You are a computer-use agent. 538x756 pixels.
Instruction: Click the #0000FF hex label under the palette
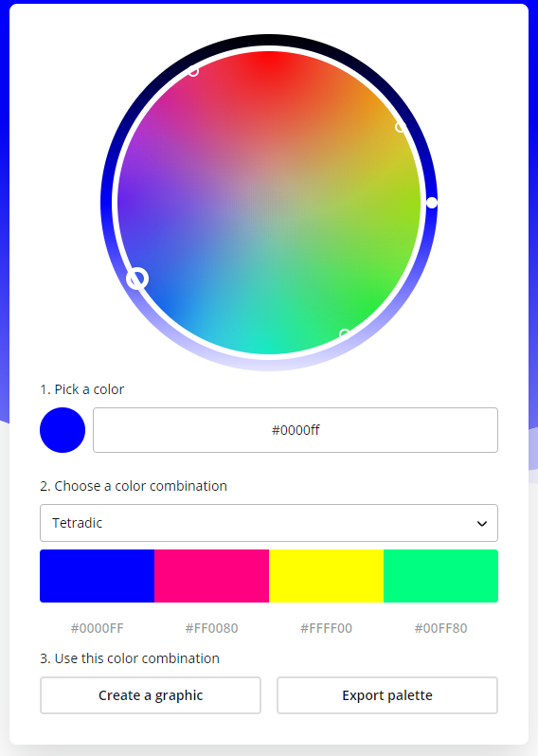point(98,628)
